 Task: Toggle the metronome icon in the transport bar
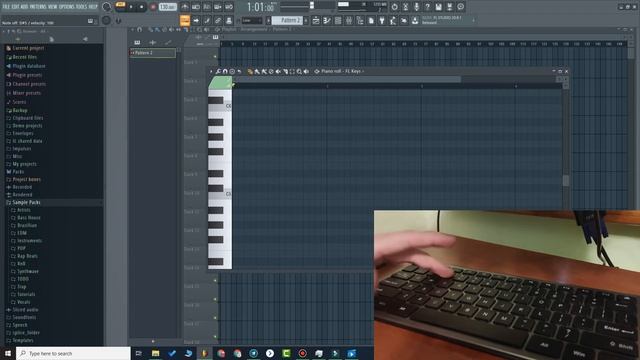click(x=185, y=7)
